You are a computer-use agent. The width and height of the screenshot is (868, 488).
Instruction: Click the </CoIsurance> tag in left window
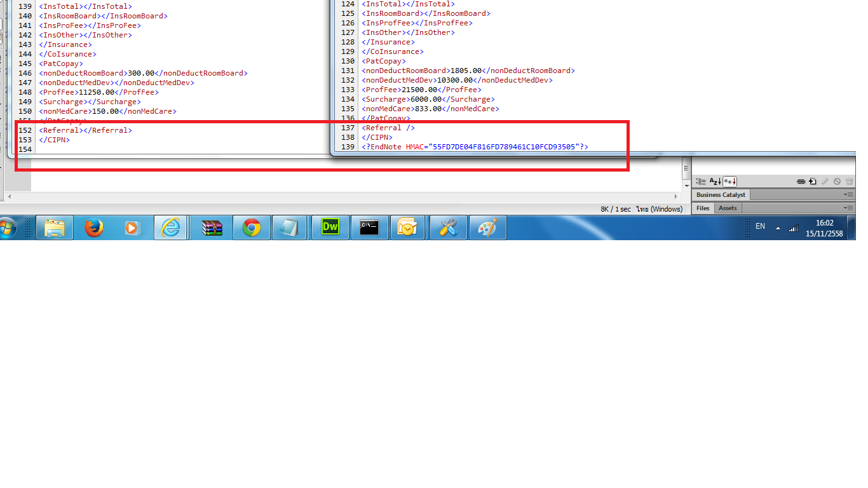tap(68, 54)
